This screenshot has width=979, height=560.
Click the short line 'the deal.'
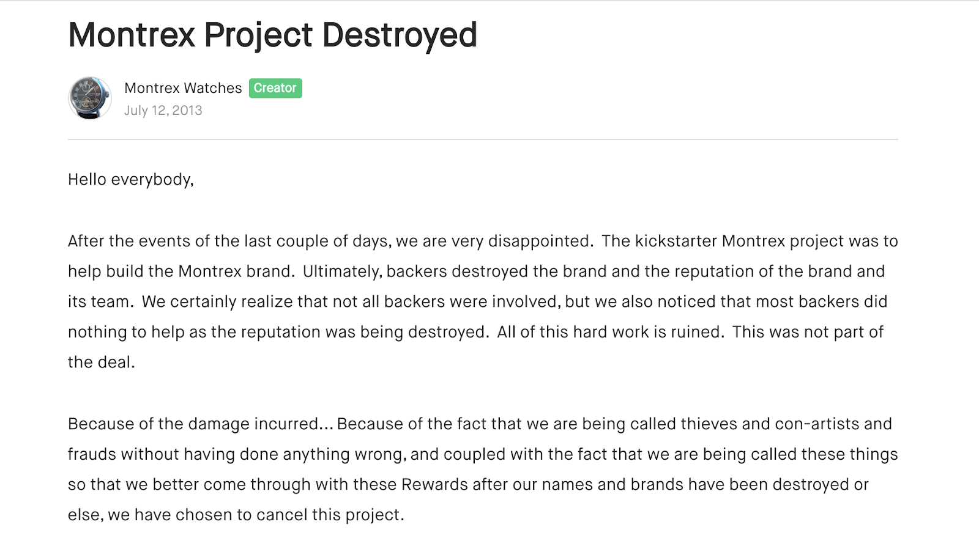[x=102, y=363]
